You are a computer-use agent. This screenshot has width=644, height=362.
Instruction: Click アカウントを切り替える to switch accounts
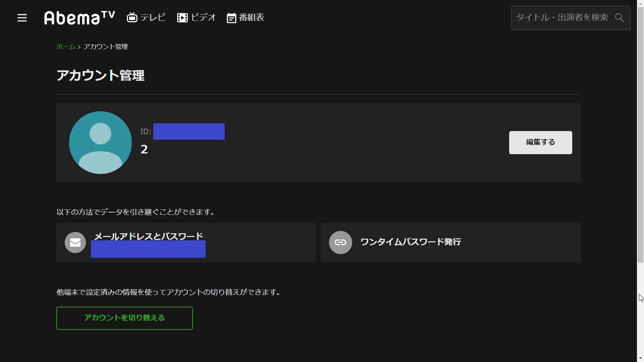124,317
